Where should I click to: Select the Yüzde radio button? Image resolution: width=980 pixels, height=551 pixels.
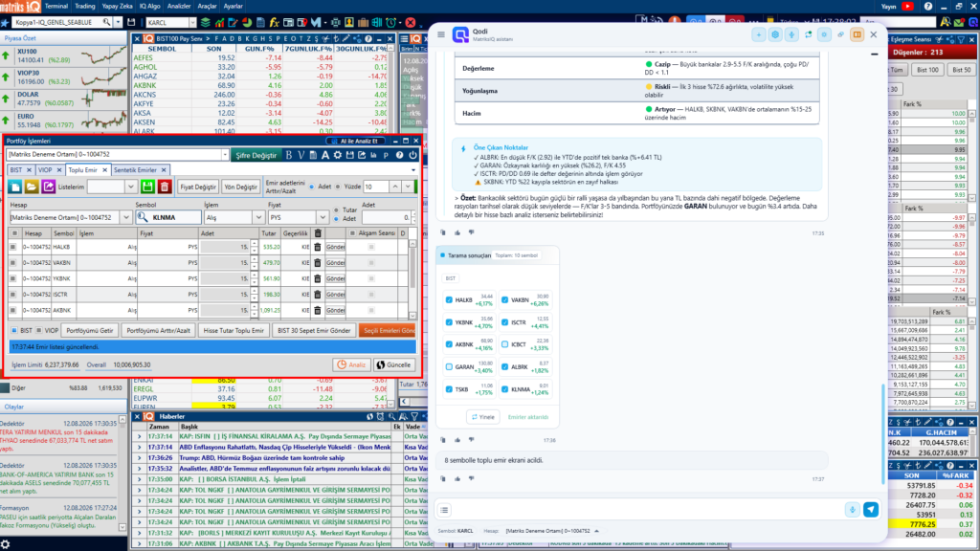click(338, 187)
